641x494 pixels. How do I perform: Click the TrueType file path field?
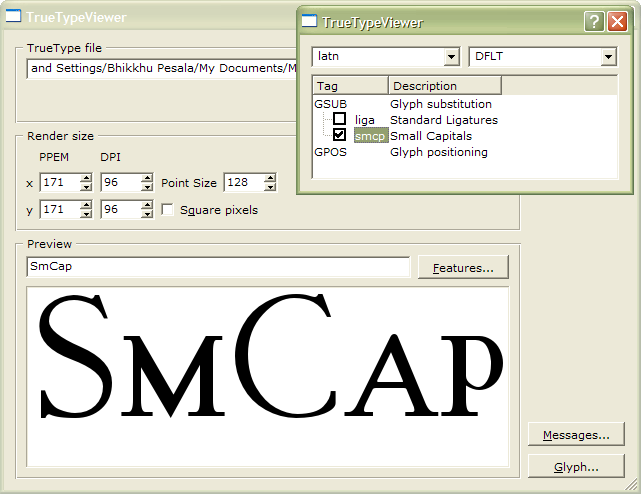(x=162, y=68)
